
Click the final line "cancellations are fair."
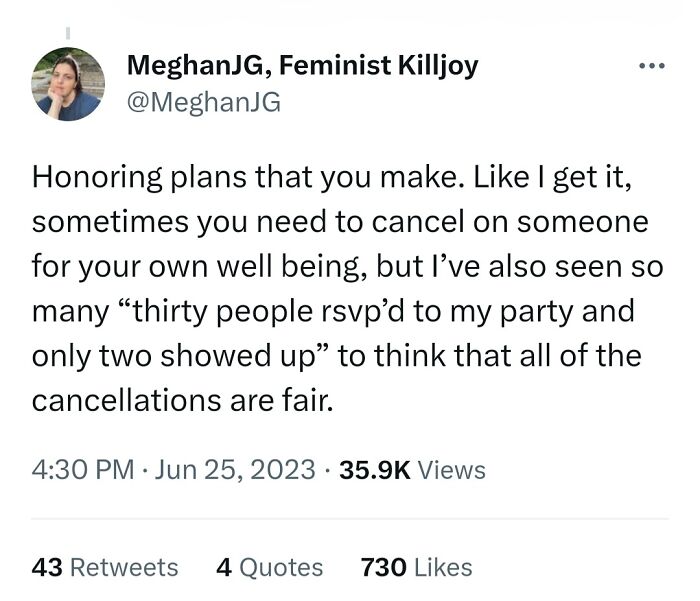pyautogui.click(x=181, y=401)
